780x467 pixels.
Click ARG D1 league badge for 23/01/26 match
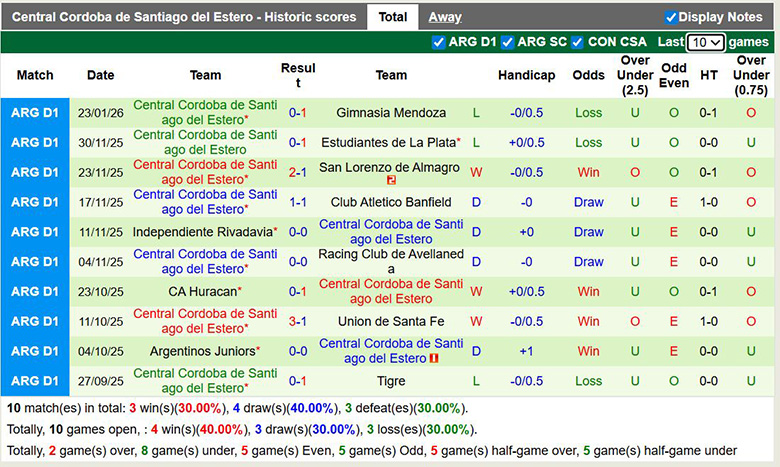tap(35, 113)
